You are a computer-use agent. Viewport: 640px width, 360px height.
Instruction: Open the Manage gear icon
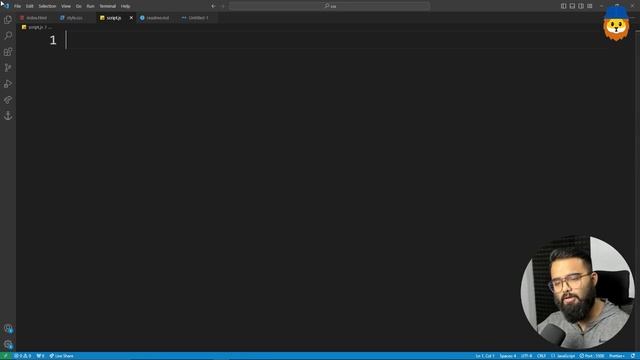[x=8, y=344]
